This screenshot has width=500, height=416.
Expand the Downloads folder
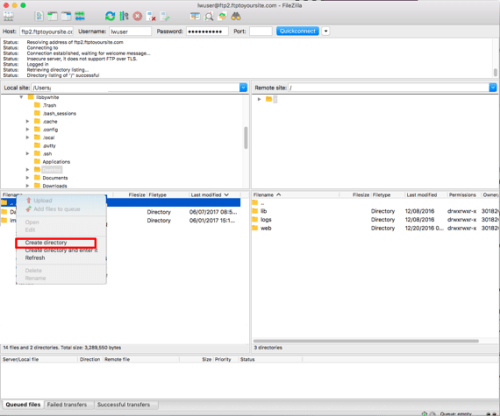[28, 186]
